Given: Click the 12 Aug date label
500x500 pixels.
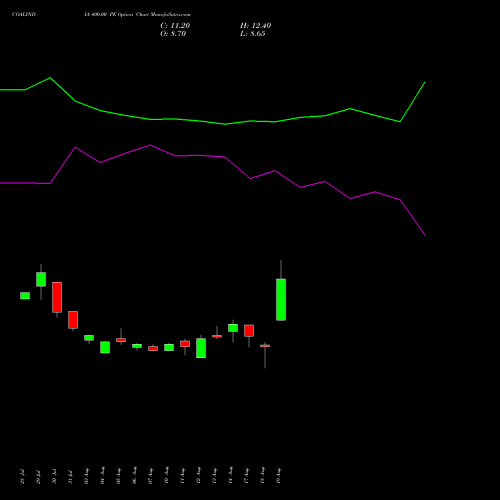Looking at the screenshot, I should point(198,475).
